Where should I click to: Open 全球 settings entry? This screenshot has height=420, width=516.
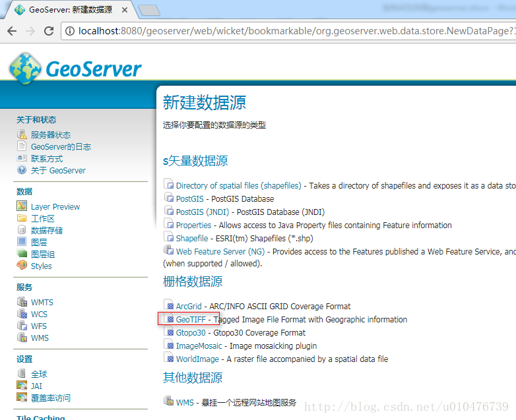tap(39, 375)
